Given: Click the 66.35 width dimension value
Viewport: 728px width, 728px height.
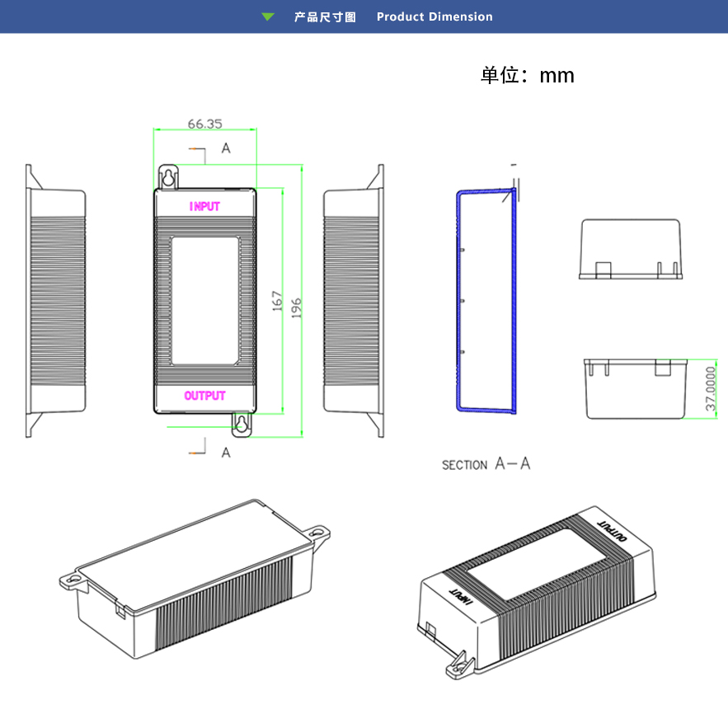Looking at the screenshot, I should coord(204,124).
